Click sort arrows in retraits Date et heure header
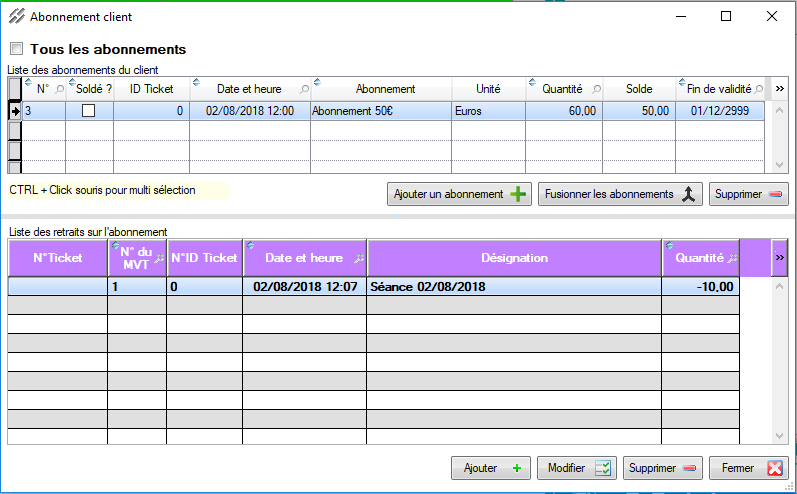This screenshot has height=494, width=797. pos(250,245)
